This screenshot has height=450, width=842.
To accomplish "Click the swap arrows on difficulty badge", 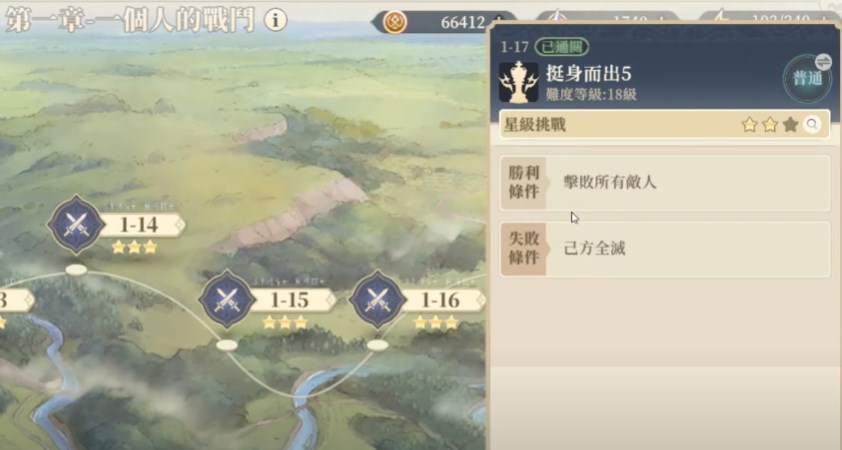I will pos(823,61).
